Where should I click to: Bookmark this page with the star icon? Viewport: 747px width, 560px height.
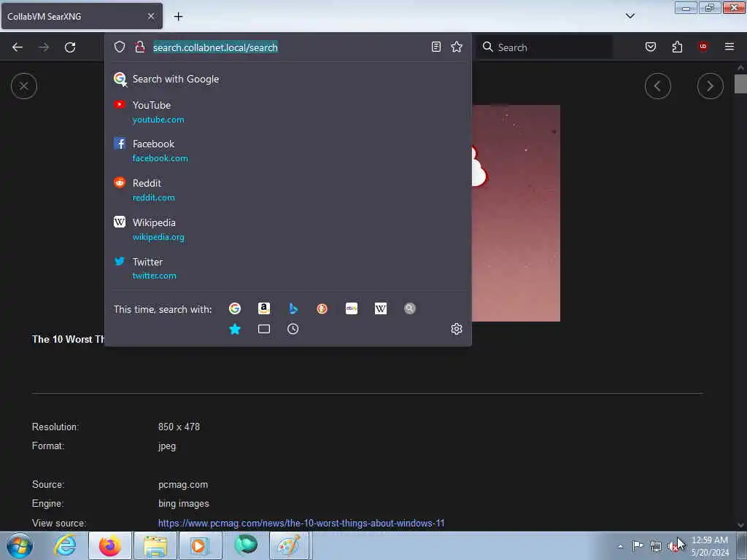click(x=457, y=47)
